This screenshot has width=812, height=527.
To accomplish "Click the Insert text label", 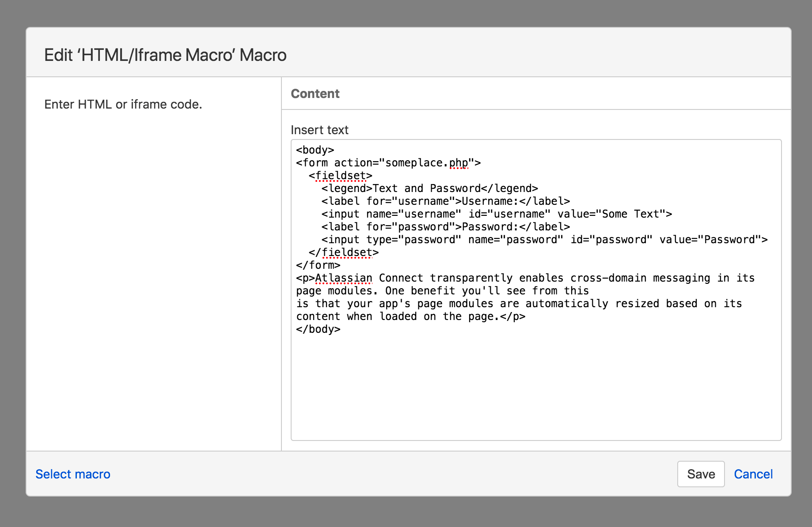I will click(x=319, y=130).
